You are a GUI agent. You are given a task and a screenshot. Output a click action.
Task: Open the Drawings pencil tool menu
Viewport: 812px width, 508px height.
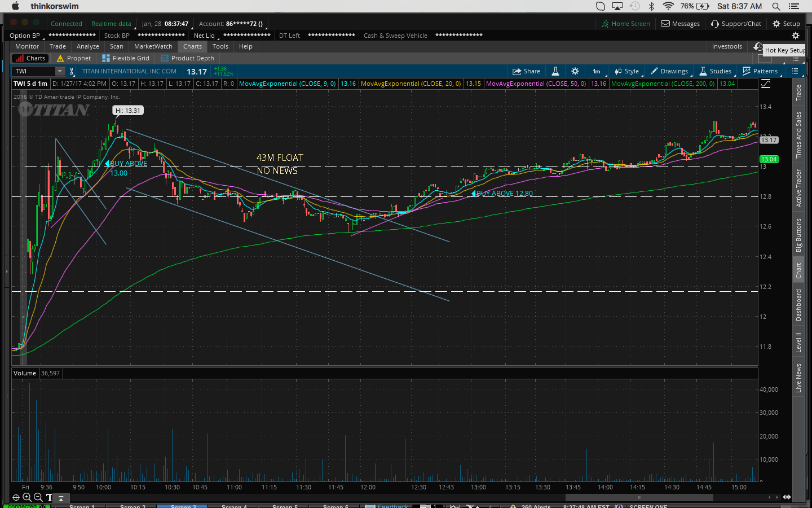[x=669, y=71]
